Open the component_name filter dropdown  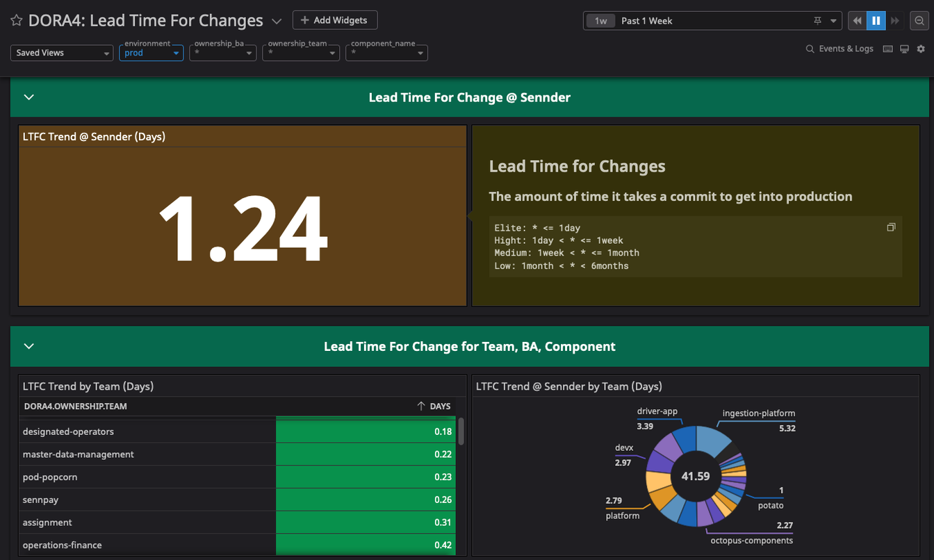coord(386,53)
